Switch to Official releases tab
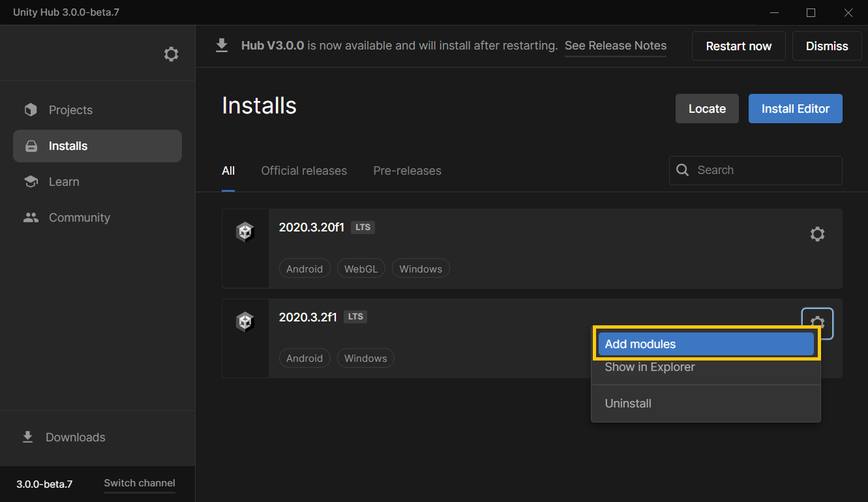 coord(304,171)
